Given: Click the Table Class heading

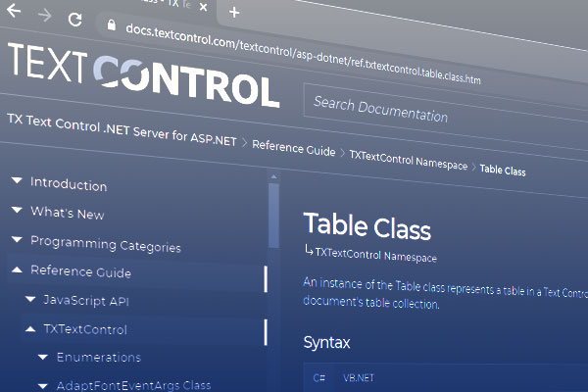Looking at the screenshot, I should 367,226.
